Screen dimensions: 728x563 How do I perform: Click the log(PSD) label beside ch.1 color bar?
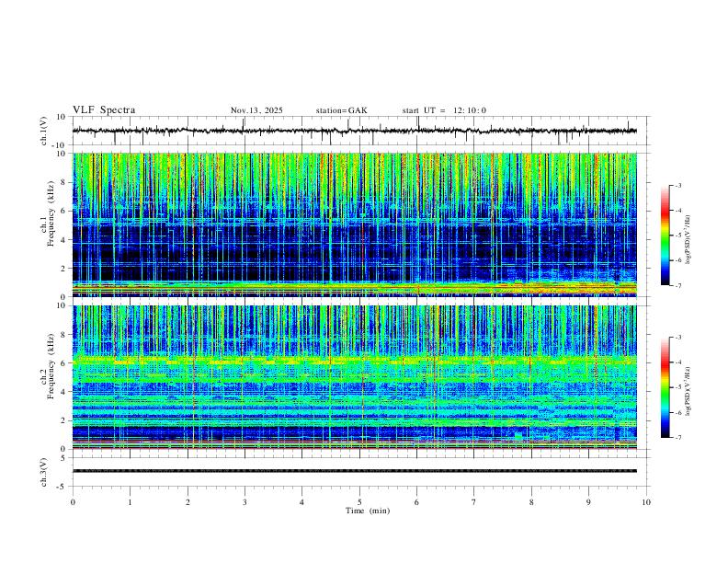coord(688,240)
